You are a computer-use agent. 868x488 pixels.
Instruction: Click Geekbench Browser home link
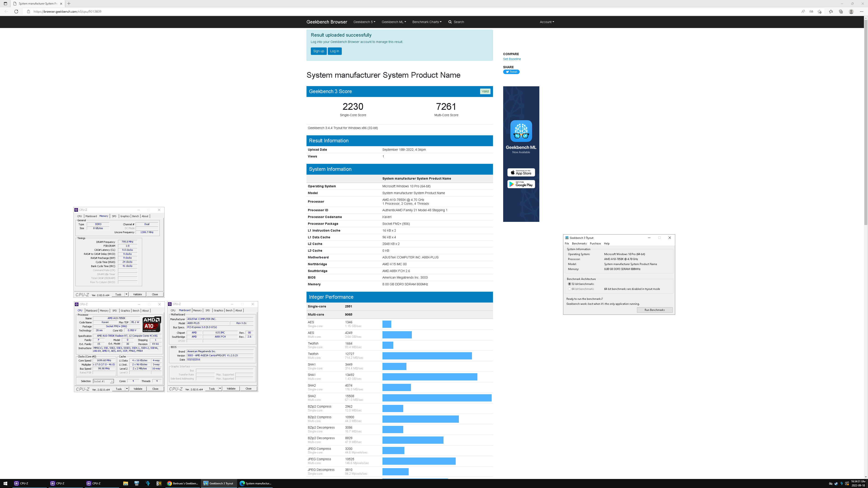(326, 22)
